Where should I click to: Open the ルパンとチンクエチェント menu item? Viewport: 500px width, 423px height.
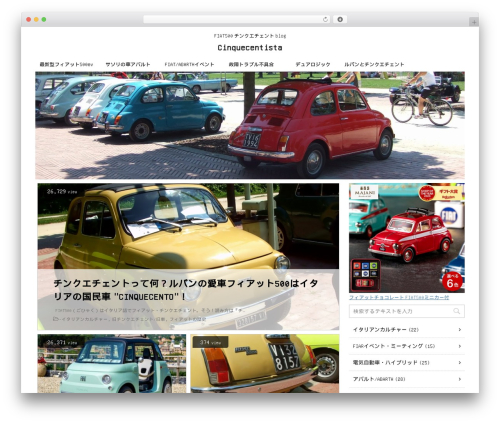374,64
